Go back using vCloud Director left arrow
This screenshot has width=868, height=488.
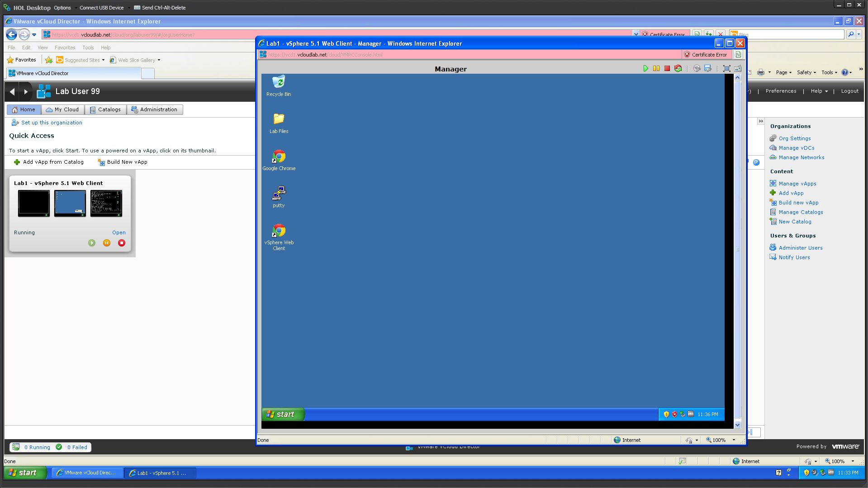point(12,91)
